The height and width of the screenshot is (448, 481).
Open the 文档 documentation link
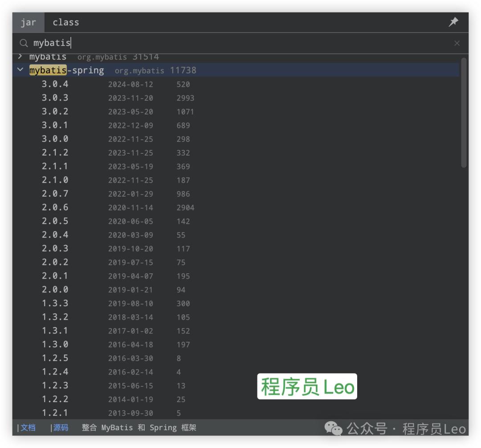28,427
